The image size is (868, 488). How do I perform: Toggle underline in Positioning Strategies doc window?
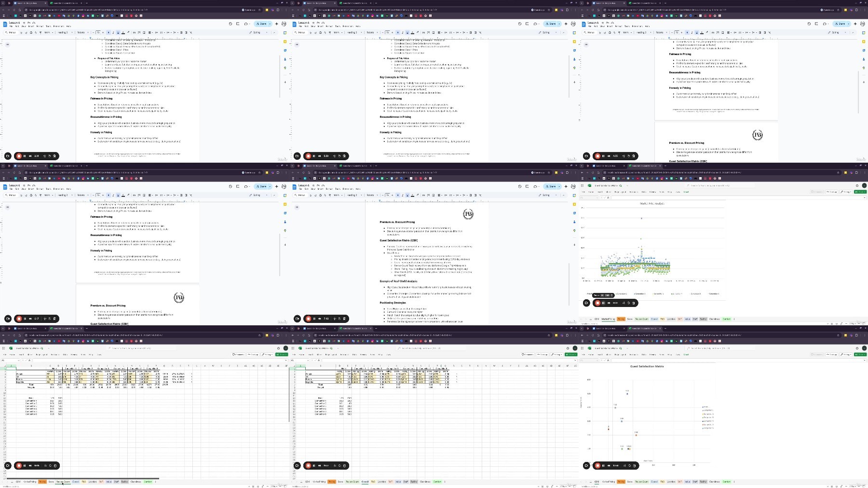(407, 195)
